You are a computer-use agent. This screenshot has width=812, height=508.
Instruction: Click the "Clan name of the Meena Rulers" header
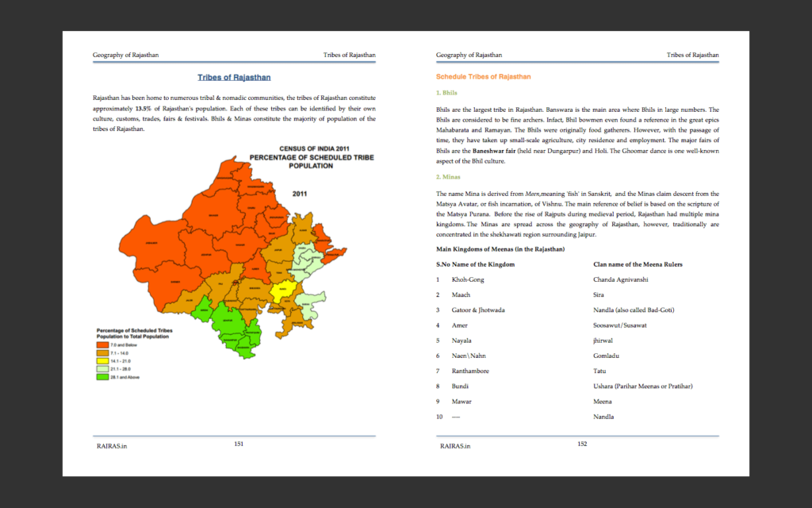tap(638, 264)
